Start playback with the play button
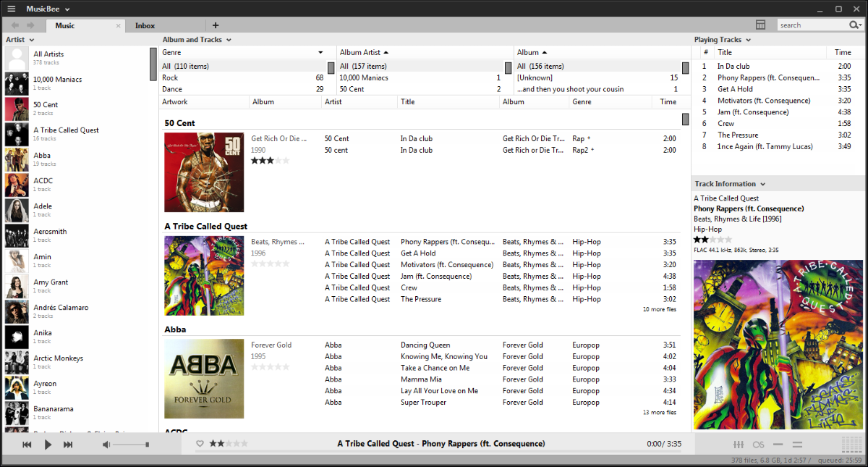 [x=48, y=445]
